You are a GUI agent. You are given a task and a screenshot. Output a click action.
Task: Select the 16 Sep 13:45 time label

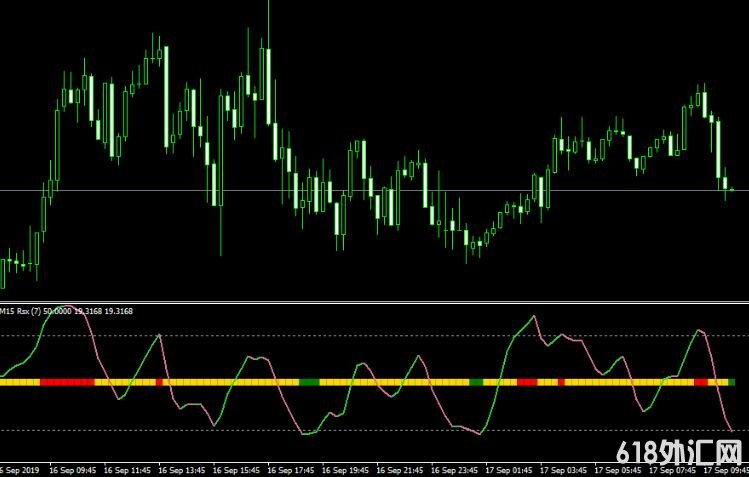182,469
